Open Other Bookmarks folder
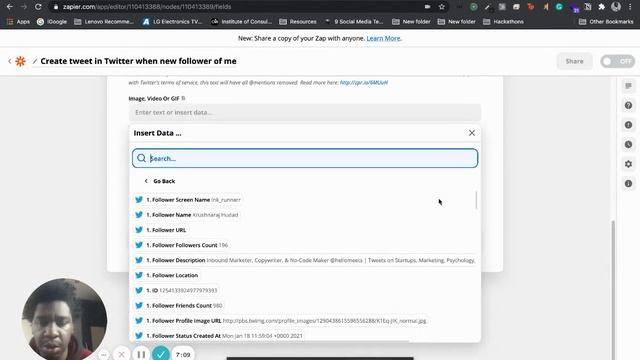This screenshot has width=640, height=360. pos(606,22)
